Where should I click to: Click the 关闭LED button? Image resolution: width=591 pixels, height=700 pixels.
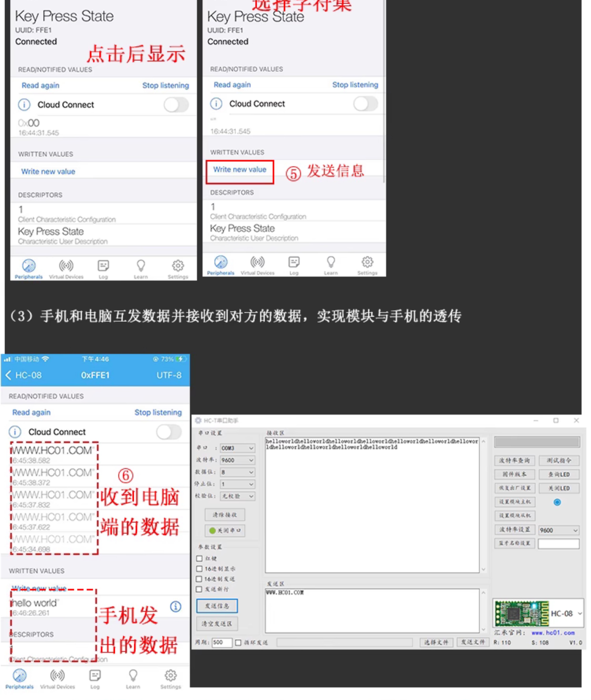coord(559,488)
